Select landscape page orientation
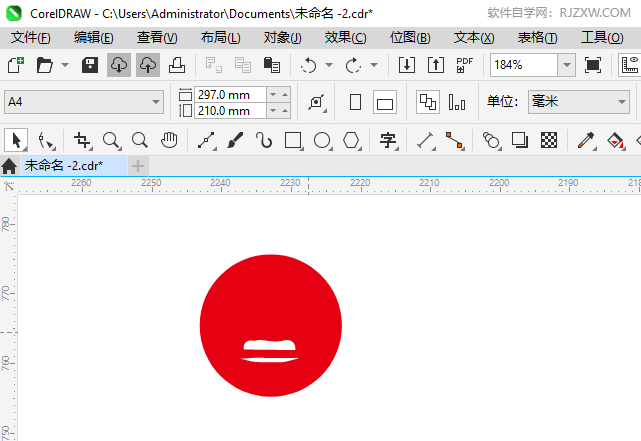This screenshot has height=441, width=641. (385, 102)
